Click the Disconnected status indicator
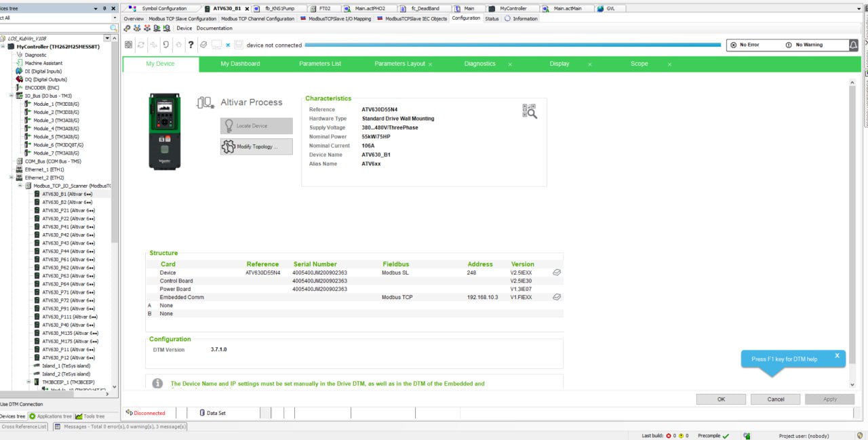The height and width of the screenshot is (440, 868). (x=146, y=412)
